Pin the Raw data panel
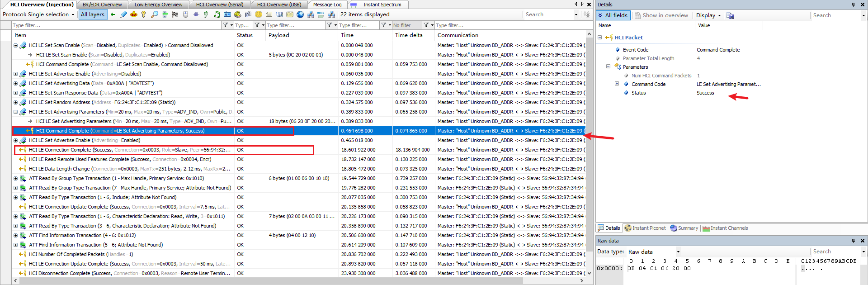 (853, 241)
